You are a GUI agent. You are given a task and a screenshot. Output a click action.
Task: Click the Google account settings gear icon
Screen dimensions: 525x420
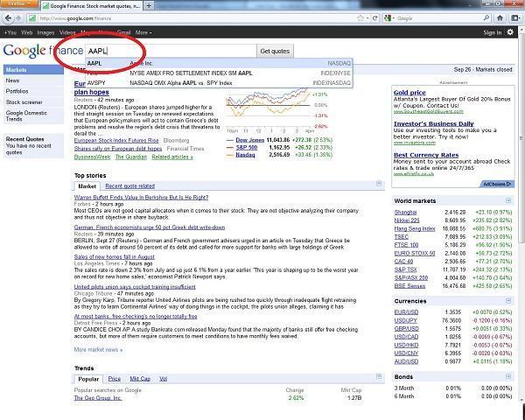(511, 32)
